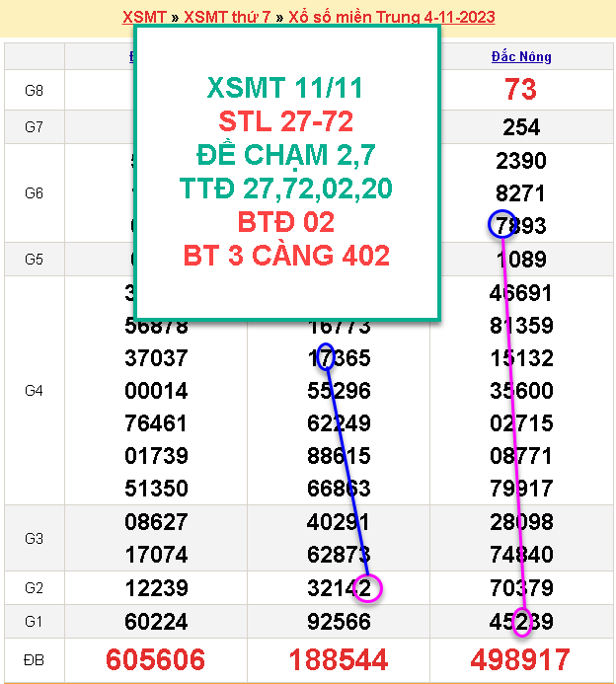The height and width of the screenshot is (684, 616).
Task: Select the special prize number 605606
Action: 156,659
